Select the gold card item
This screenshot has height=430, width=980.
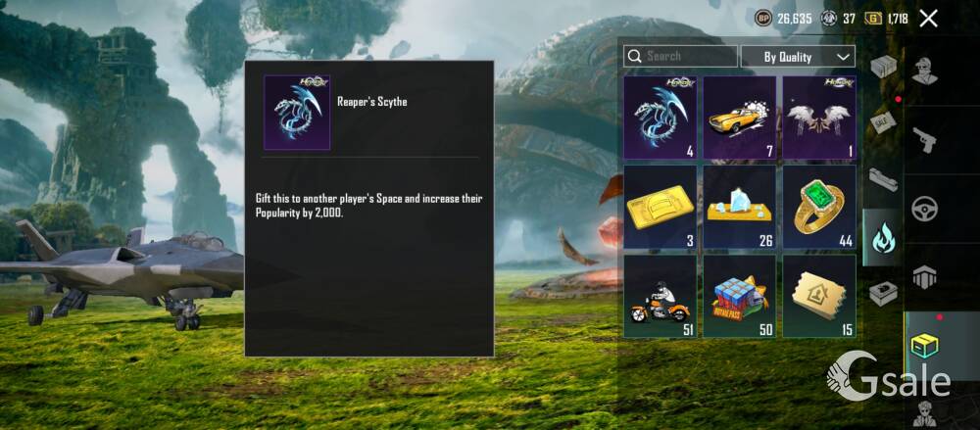pyautogui.click(x=660, y=207)
